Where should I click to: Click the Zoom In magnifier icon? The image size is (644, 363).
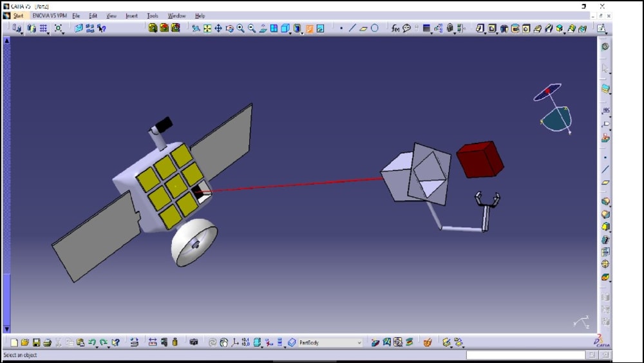240,28
